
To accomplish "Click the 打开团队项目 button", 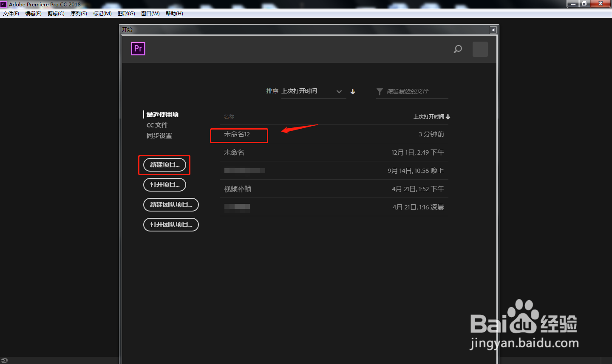I will click(171, 225).
